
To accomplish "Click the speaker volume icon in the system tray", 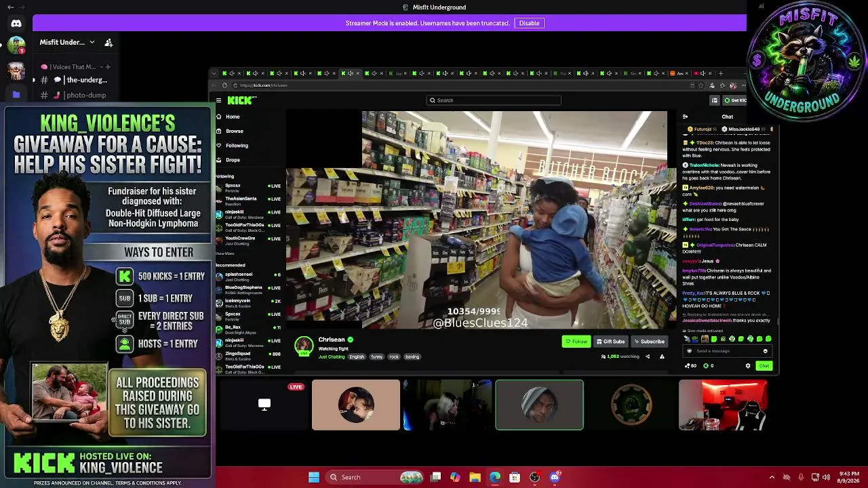I will (x=827, y=477).
